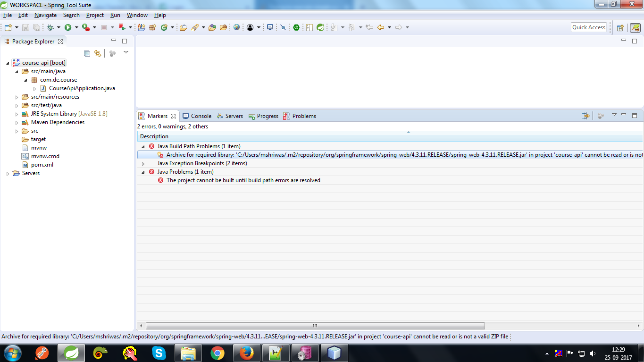Open Windows Explorer from the taskbar

click(188, 353)
